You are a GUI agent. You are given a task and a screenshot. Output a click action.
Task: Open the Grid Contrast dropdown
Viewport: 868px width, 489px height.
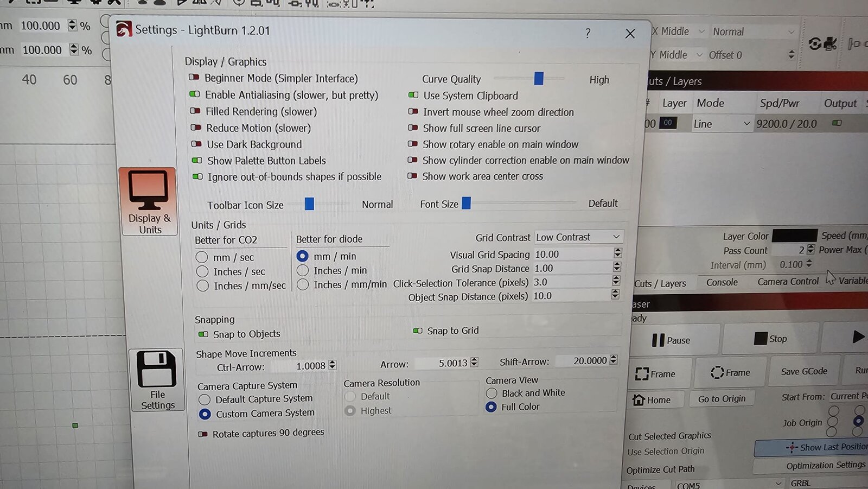pos(578,237)
